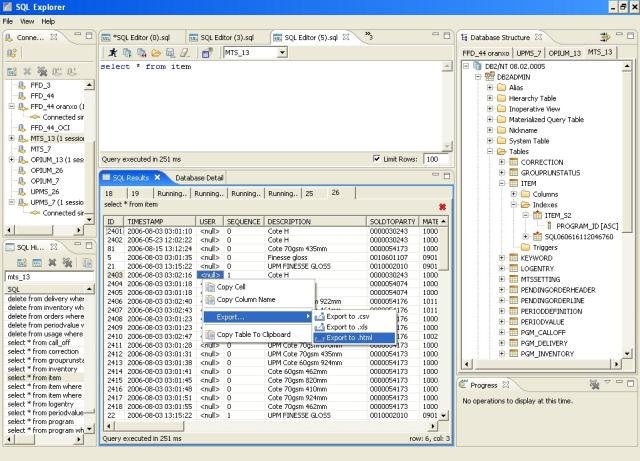Collapse the UPMS_7 connection node
640x461 pixels.
pyautogui.click(x=11, y=202)
